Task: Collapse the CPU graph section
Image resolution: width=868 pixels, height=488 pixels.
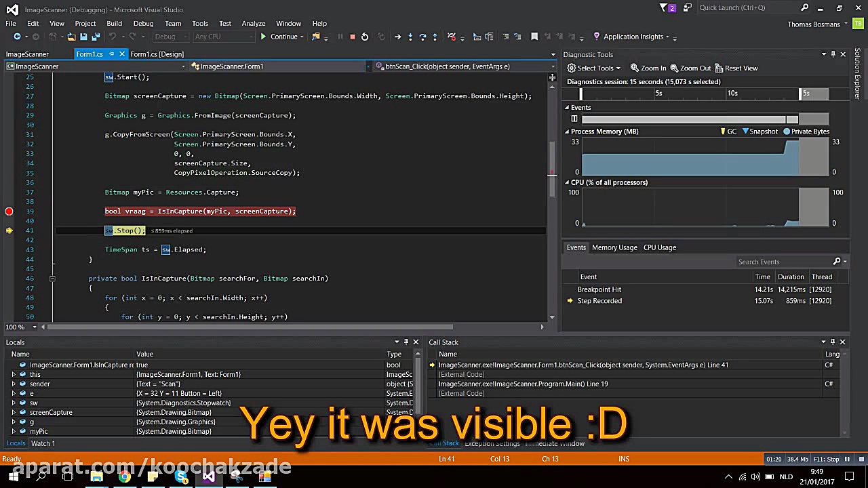Action: (x=567, y=182)
